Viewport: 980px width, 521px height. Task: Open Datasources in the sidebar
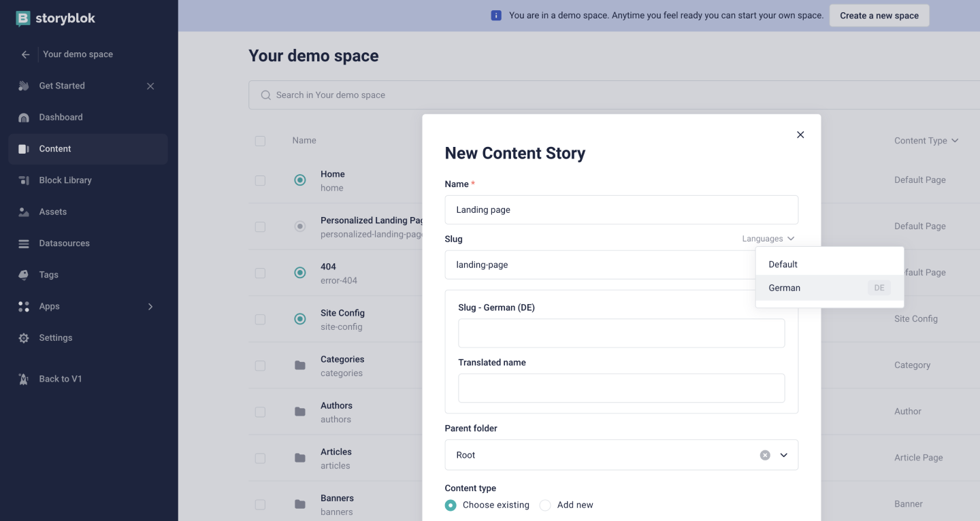click(x=64, y=243)
